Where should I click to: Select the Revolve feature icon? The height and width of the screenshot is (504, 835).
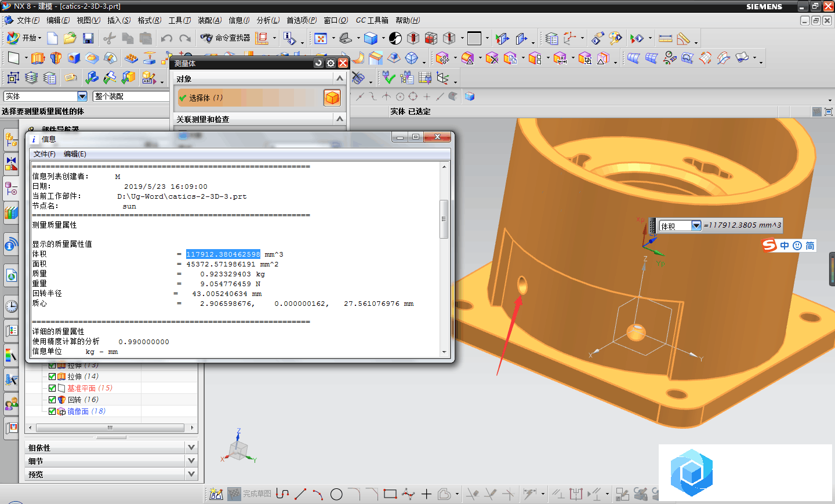click(x=56, y=58)
